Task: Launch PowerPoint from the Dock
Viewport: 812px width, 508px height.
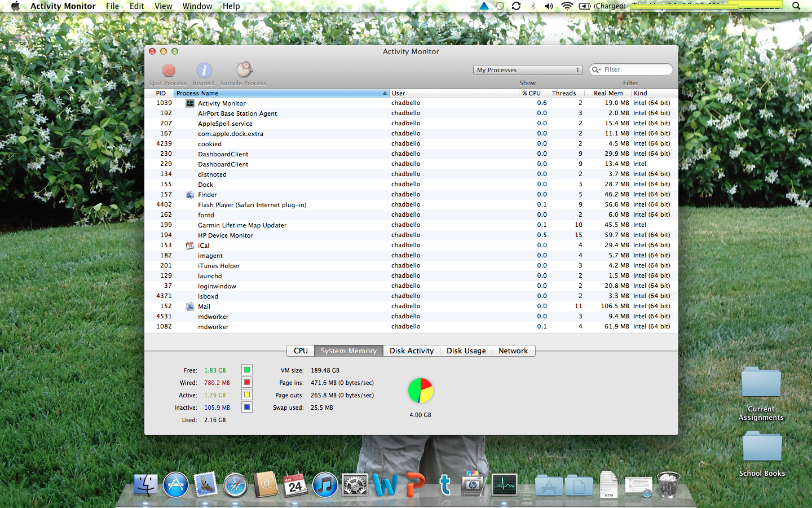Action: [x=415, y=485]
